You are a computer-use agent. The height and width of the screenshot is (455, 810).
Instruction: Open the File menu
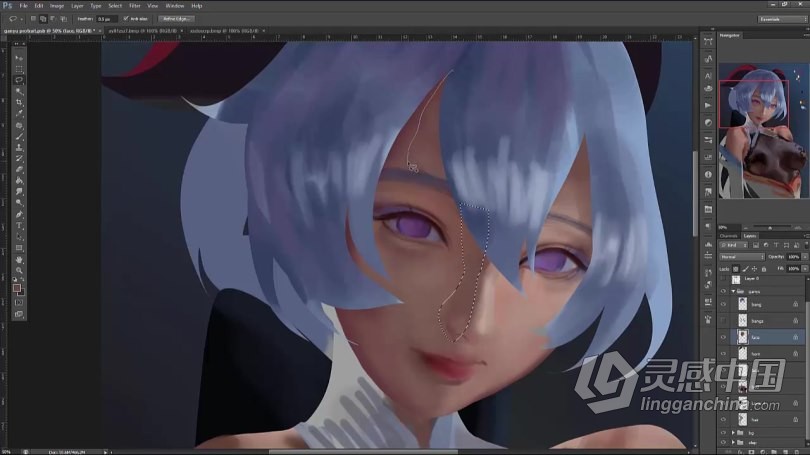[x=24, y=6]
